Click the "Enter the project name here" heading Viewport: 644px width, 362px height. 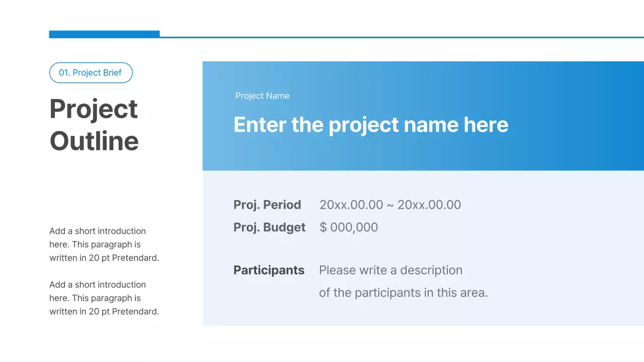pos(371,125)
